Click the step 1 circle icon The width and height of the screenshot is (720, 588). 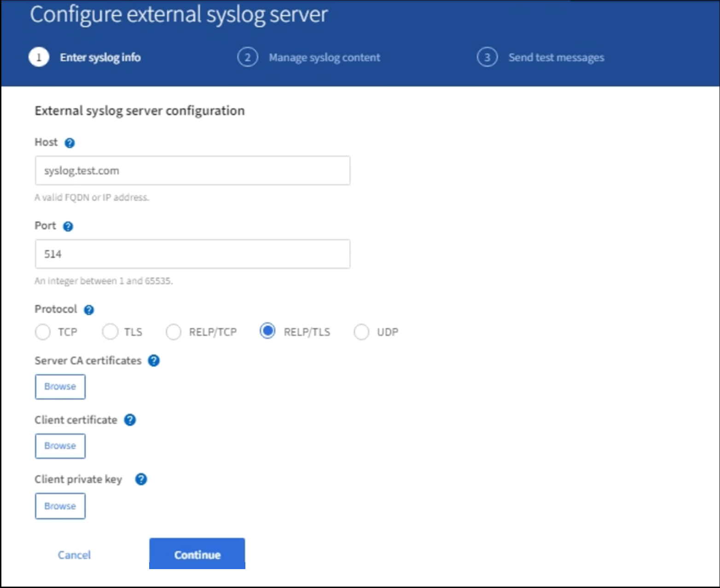pyautogui.click(x=39, y=58)
